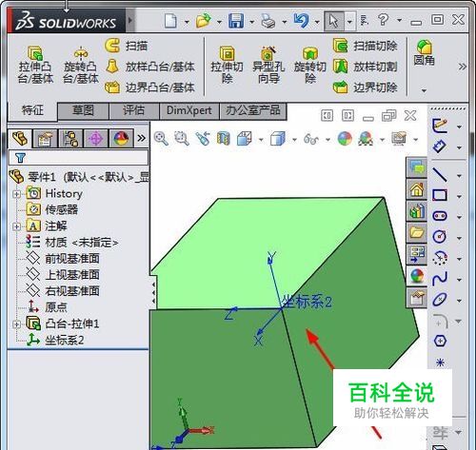Image resolution: width=476 pixels, height=450 pixels.
Task: Open the FeatureManager design tree tab
Action: 20,138
